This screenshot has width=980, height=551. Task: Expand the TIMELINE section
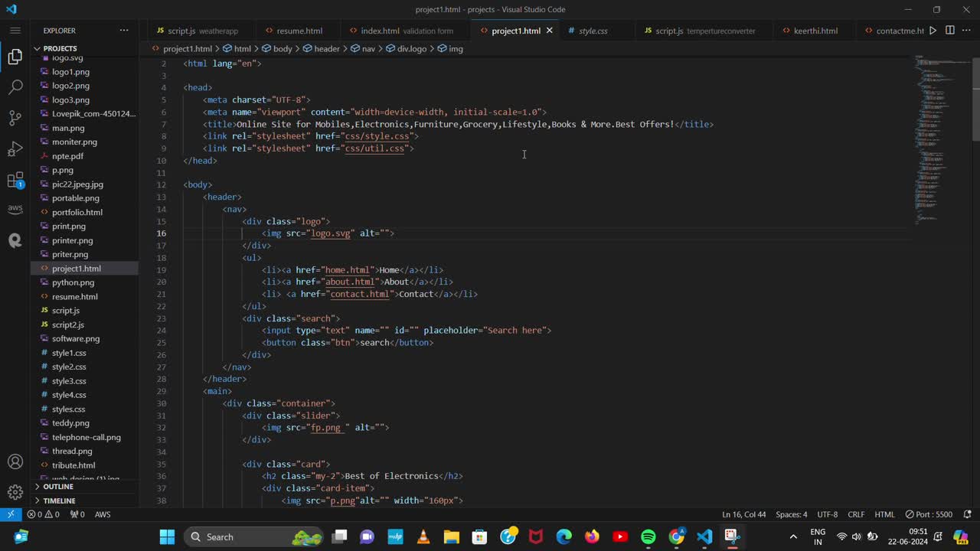(x=59, y=500)
